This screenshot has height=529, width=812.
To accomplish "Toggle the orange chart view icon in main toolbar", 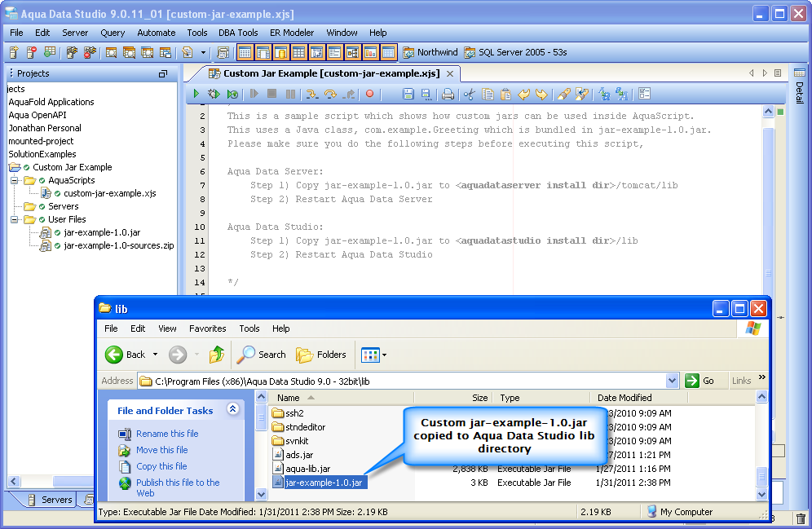I will point(370,52).
